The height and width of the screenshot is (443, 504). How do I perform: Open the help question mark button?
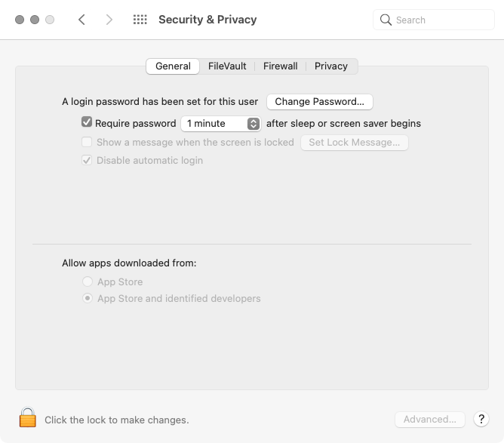(481, 420)
